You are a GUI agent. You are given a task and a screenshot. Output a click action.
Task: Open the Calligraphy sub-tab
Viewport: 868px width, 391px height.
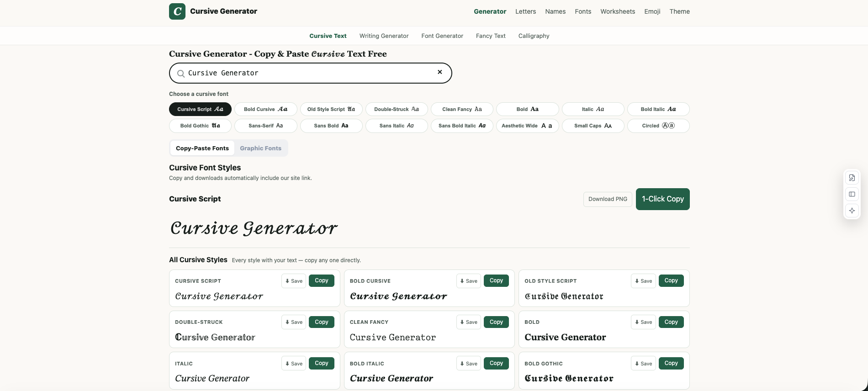pyautogui.click(x=534, y=36)
